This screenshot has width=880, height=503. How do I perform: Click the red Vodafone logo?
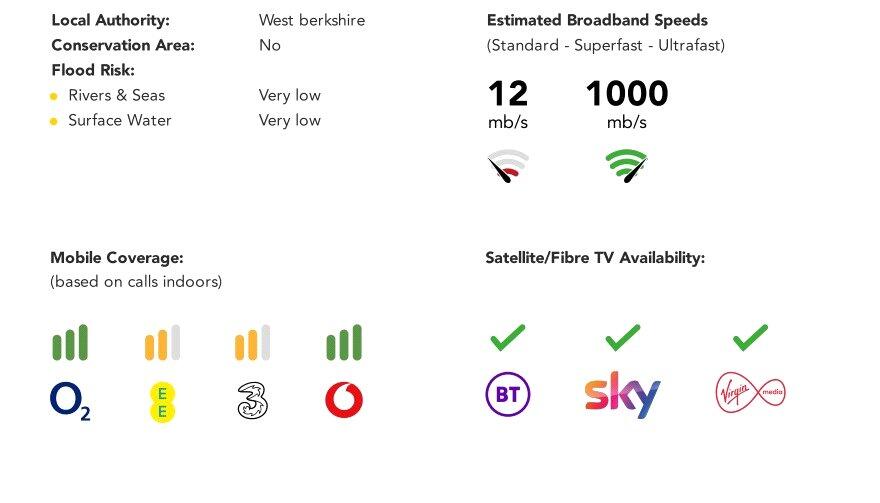point(344,401)
